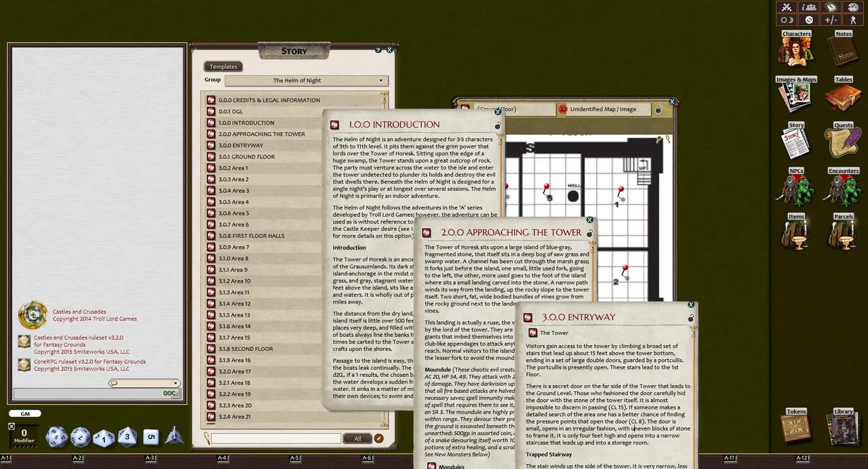Click map pin number 2

(623, 272)
